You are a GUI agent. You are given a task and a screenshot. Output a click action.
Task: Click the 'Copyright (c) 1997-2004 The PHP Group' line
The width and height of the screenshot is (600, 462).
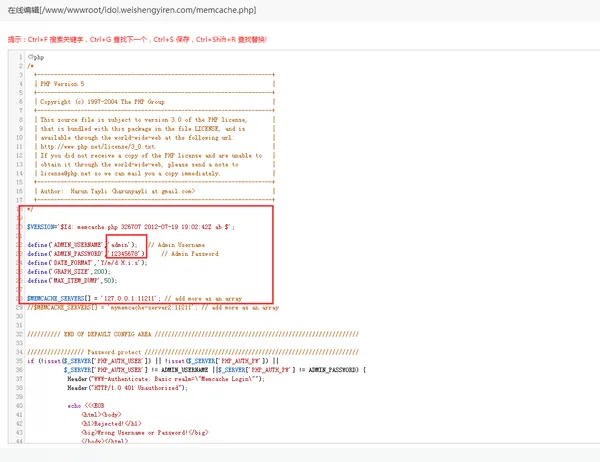(x=103, y=102)
